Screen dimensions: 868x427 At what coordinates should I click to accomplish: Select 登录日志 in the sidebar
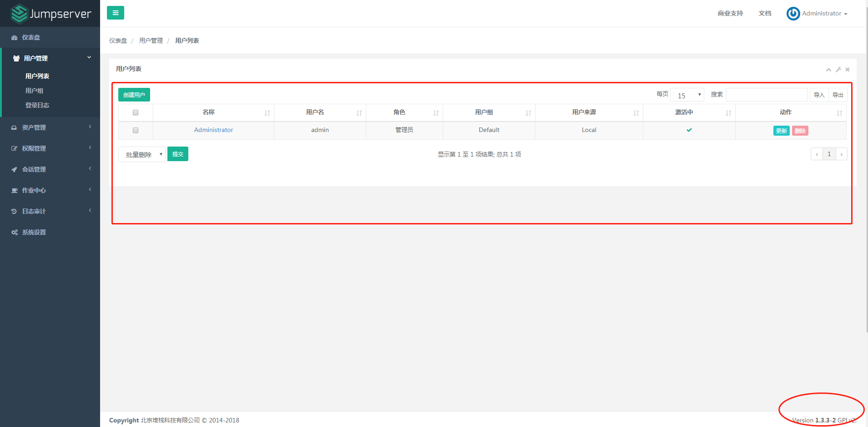(x=37, y=105)
